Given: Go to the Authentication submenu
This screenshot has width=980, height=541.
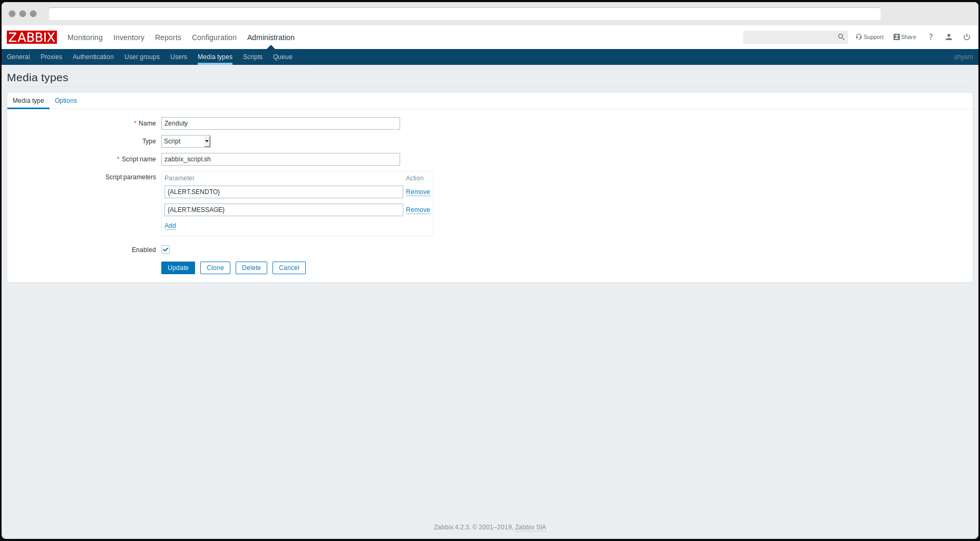Looking at the screenshot, I should coord(93,57).
